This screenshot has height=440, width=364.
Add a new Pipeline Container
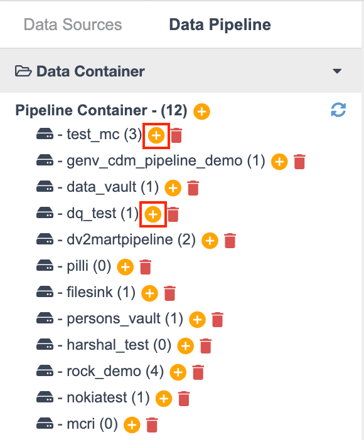(202, 111)
